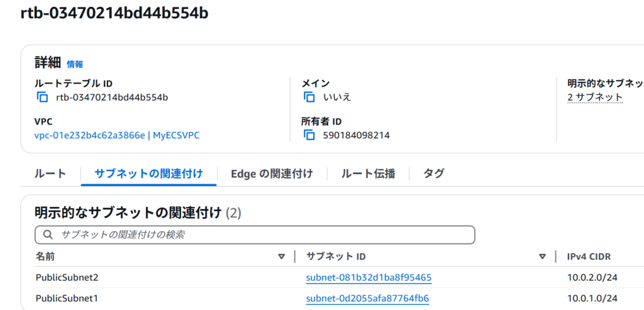
Task: Click the IPv4 CIDR column header
Action: click(589, 257)
